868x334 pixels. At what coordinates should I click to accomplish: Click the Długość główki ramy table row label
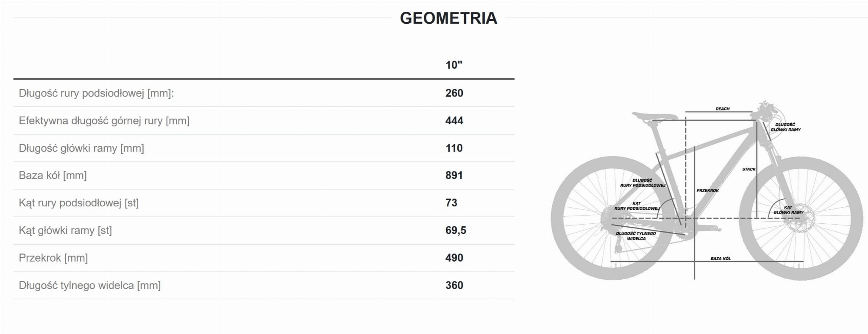(81, 148)
